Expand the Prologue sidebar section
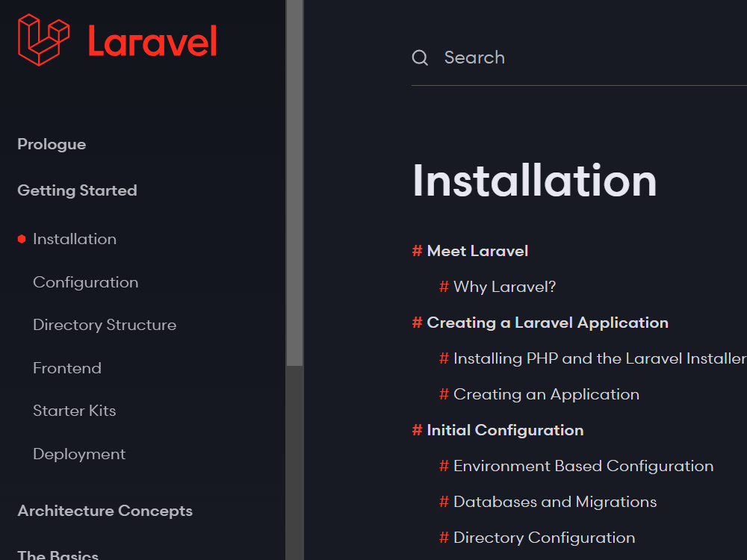This screenshot has width=747, height=560. [x=52, y=144]
